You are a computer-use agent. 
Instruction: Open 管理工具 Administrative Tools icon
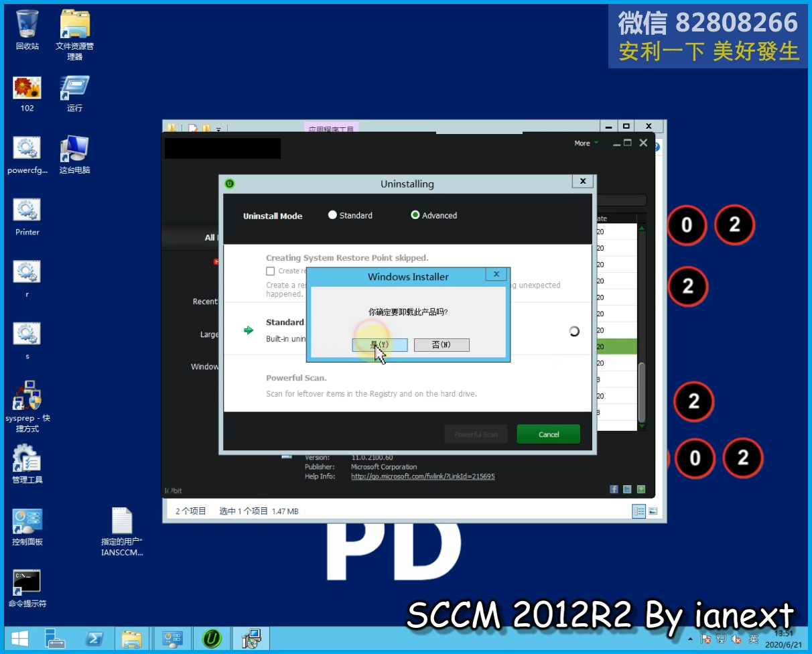click(27, 464)
